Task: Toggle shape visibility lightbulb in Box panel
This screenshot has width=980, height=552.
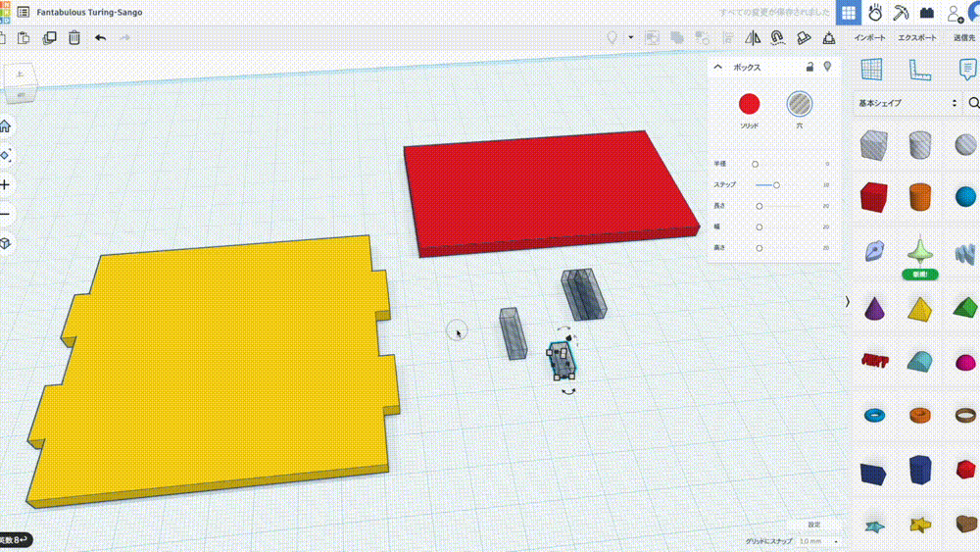Action: [x=827, y=67]
